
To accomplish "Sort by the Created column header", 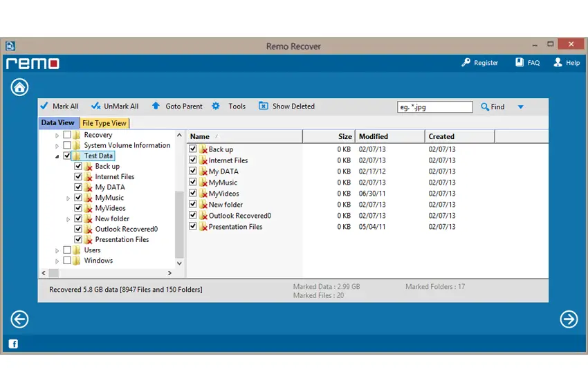I will click(460, 136).
